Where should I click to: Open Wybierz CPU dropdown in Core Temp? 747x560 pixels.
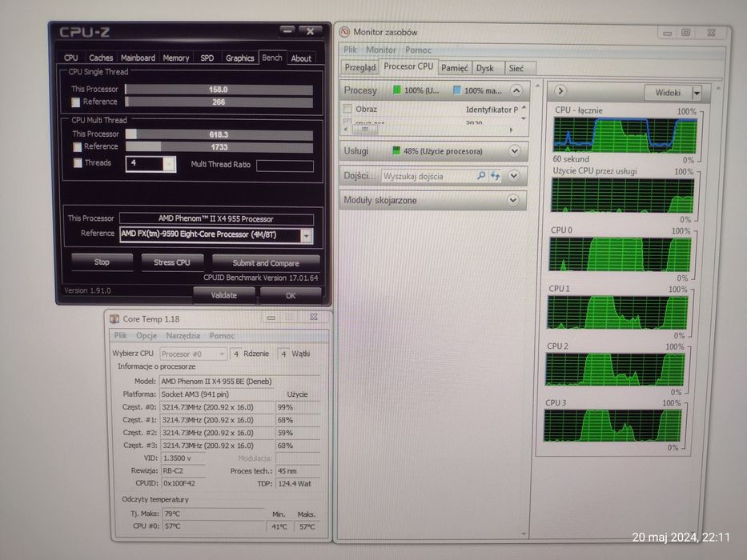192,354
